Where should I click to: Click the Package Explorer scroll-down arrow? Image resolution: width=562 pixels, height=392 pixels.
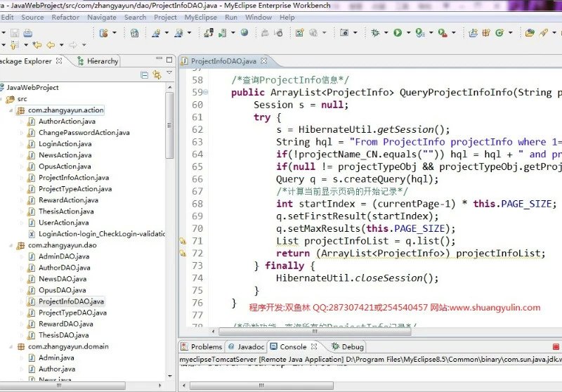169,376
